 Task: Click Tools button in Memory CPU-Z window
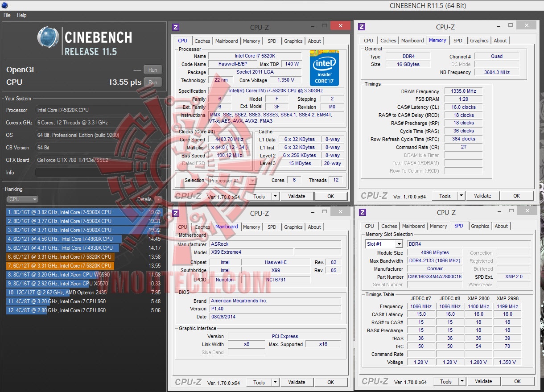pos(445,196)
